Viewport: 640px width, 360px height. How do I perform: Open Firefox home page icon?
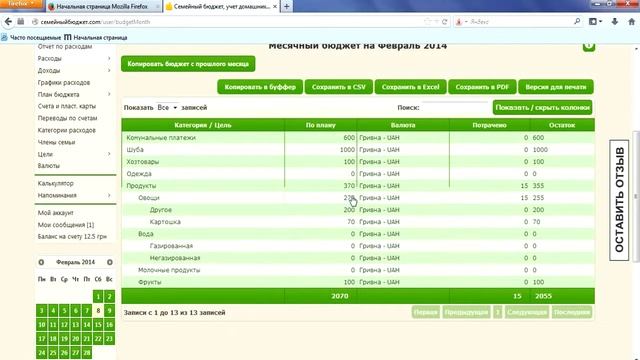[x=631, y=22]
